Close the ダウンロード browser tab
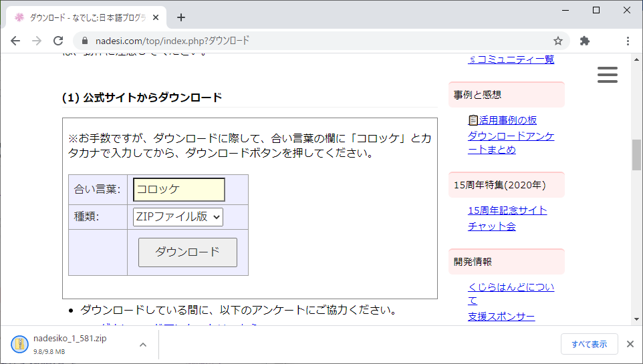643x364 pixels. (156, 17)
